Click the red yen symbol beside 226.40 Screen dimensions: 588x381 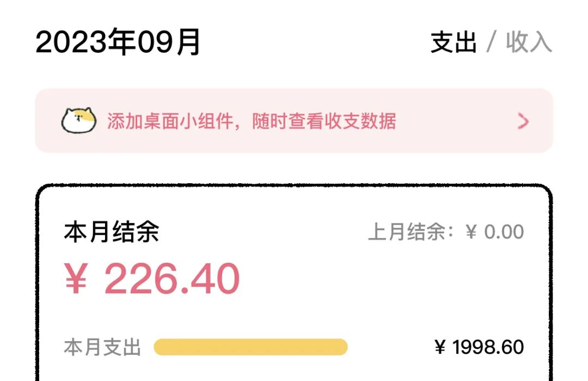pyautogui.click(x=76, y=279)
